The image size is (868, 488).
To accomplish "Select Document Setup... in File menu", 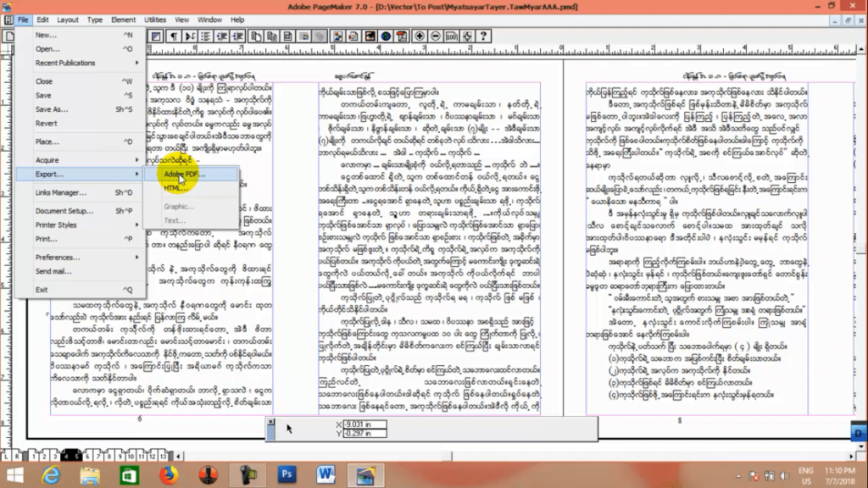I will [x=81, y=211].
